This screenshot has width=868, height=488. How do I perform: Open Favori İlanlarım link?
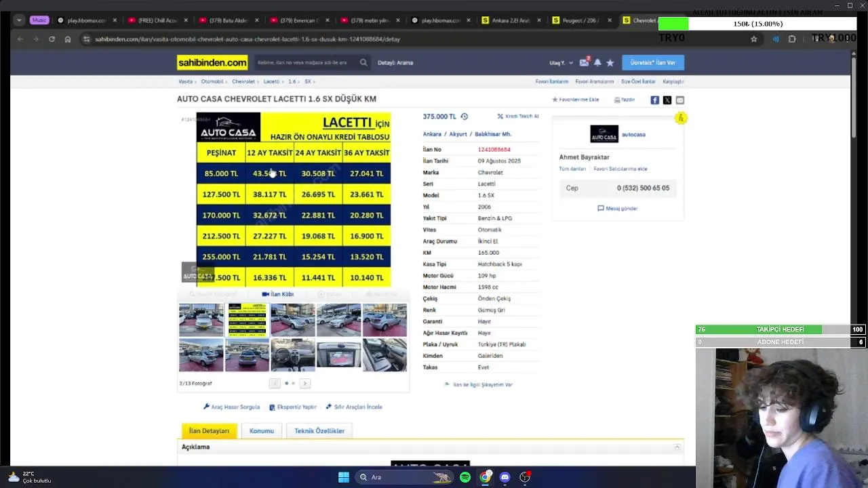coord(552,81)
